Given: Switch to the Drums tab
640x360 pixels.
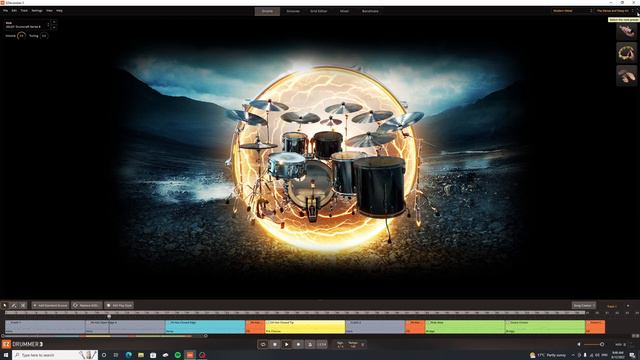Looking at the screenshot, I should tap(267, 11).
